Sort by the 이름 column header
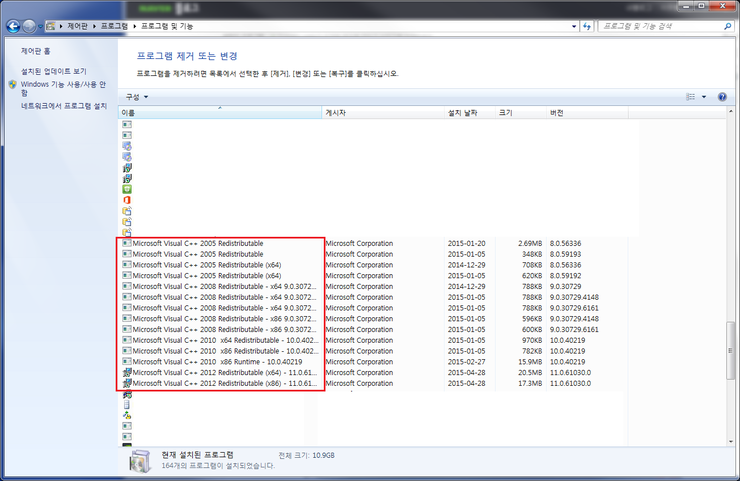This screenshot has width=740, height=481. coord(220,113)
